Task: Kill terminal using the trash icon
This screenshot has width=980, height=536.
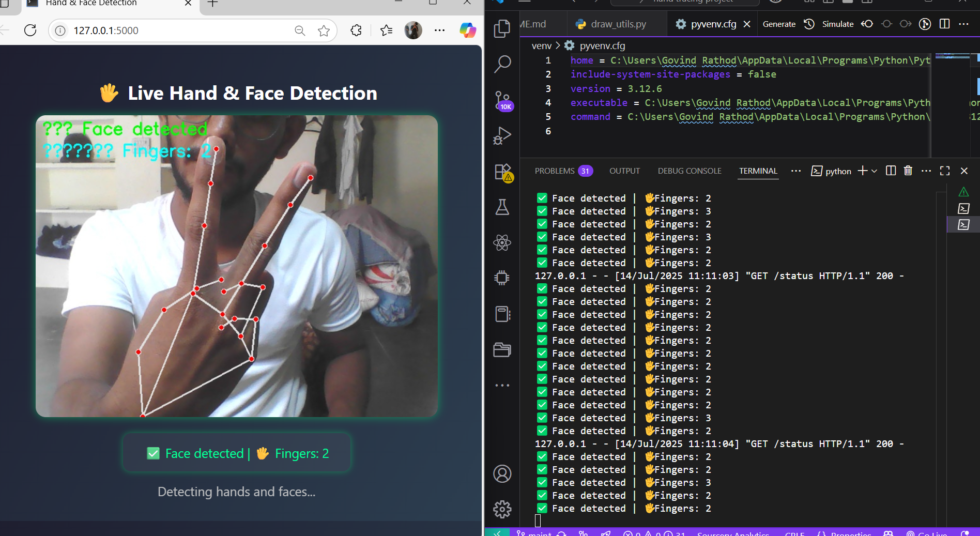Action: 908,171
